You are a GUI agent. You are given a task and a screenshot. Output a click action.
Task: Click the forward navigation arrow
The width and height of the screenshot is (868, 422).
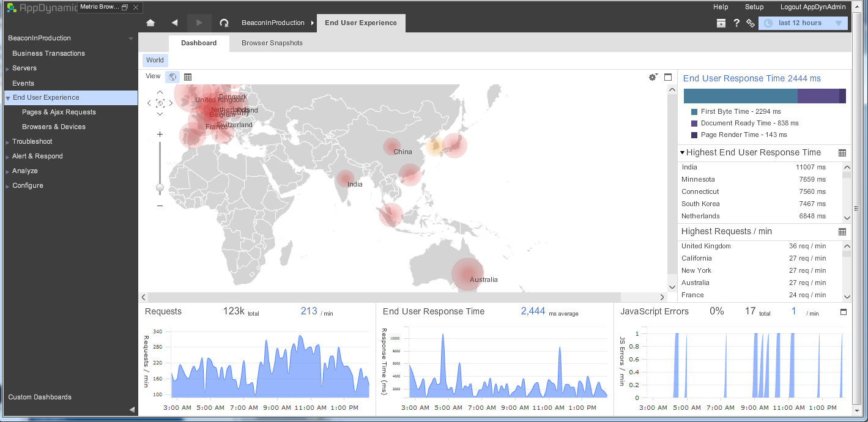pos(199,23)
